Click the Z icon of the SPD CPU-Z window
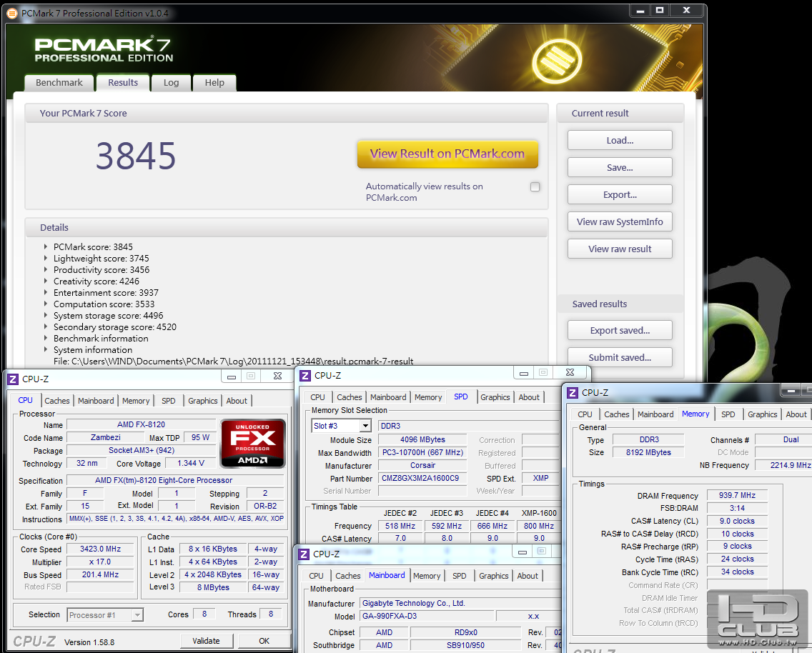 pos(305,376)
